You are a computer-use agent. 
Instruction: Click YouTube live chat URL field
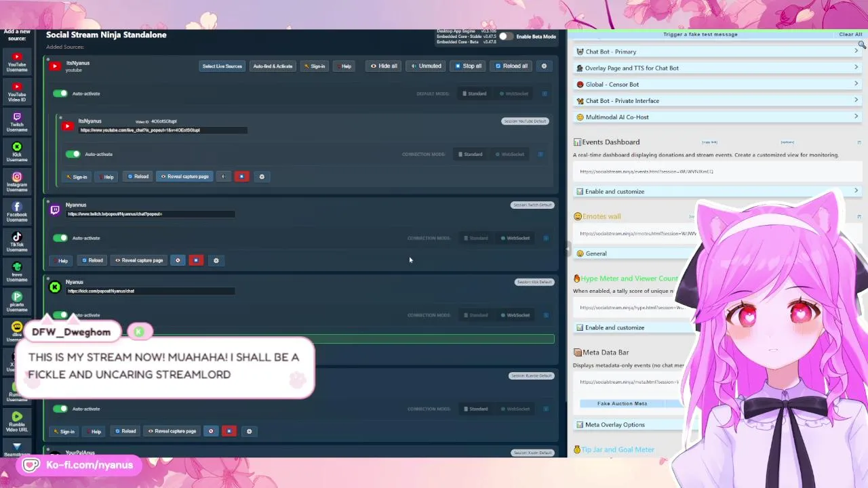pos(163,130)
